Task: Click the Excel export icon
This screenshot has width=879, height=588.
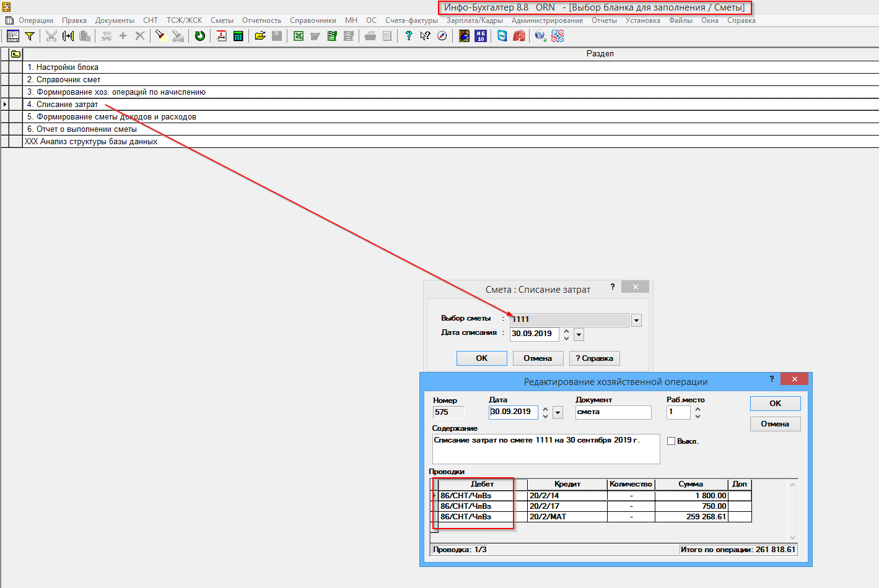Action: [298, 36]
